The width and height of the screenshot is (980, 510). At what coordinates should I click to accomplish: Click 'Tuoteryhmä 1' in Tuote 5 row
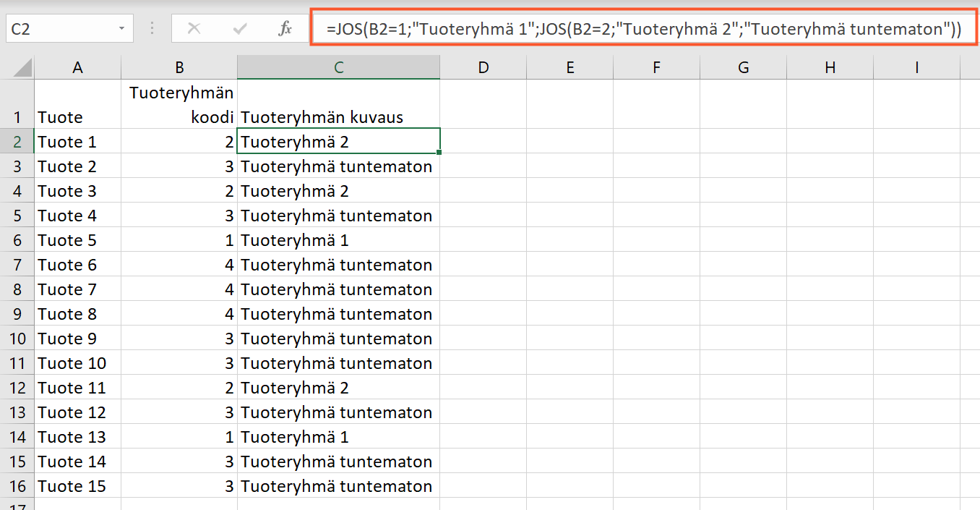[x=338, y=240]
